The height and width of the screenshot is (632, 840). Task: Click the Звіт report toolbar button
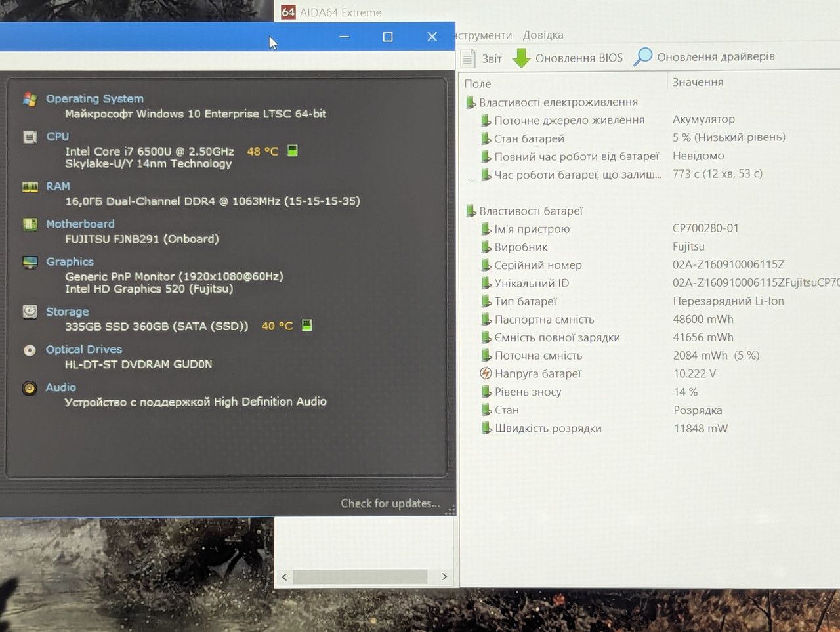(x=482, y=58)
